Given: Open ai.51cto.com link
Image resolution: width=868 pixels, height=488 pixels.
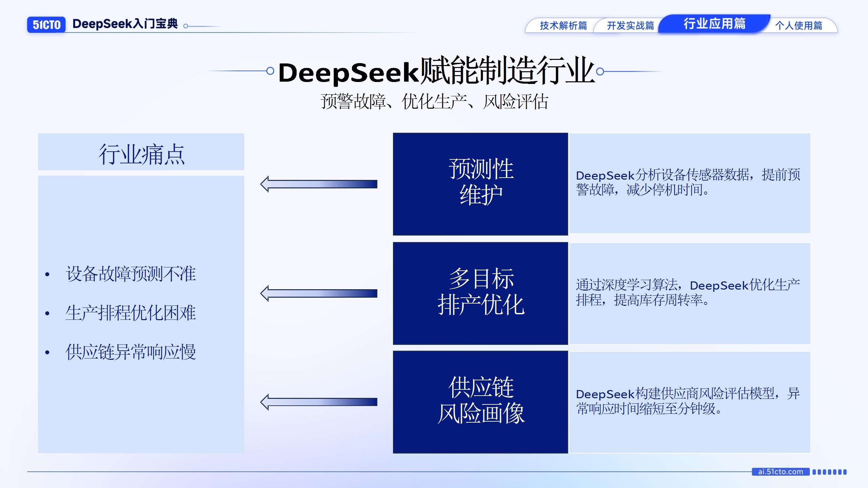Looking at the screenshot, I should tap(780, 472).
